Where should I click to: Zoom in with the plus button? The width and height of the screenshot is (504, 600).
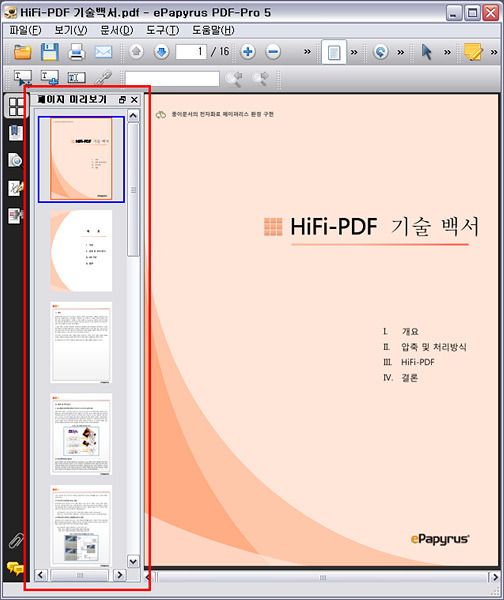pyautogui.click(x=248, y=52)
